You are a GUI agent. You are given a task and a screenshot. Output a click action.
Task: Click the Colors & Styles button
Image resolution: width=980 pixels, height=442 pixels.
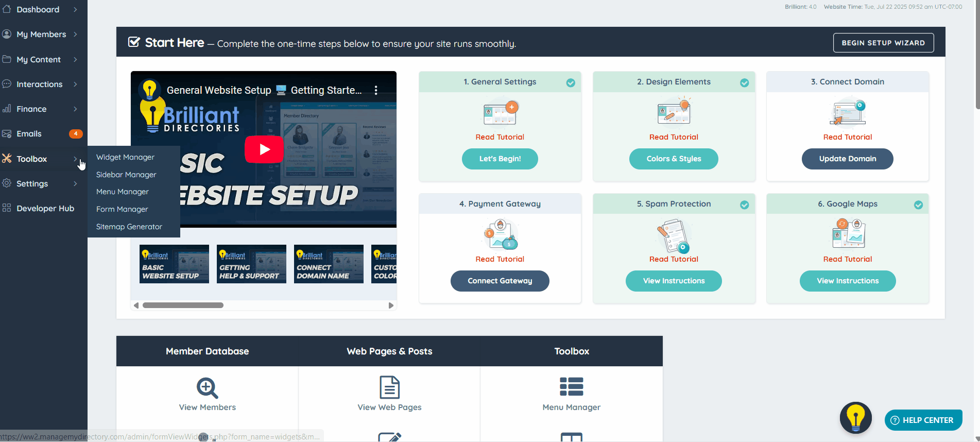(674, 159)
